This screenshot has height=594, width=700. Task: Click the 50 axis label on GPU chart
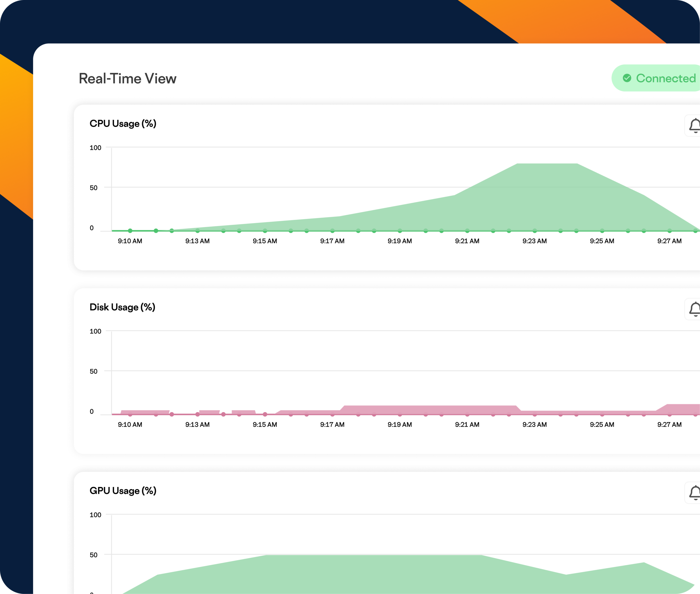tap(93, 555)
